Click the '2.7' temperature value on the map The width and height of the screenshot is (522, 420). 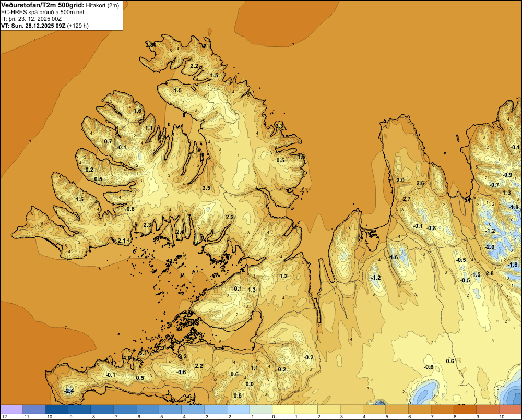pyautogui.click(x=407, y=199)
